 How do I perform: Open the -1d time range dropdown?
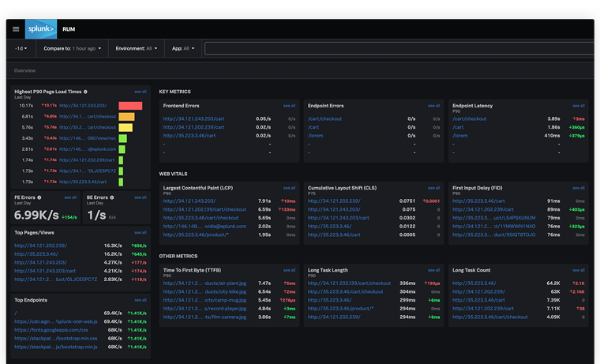pos(21,49)
